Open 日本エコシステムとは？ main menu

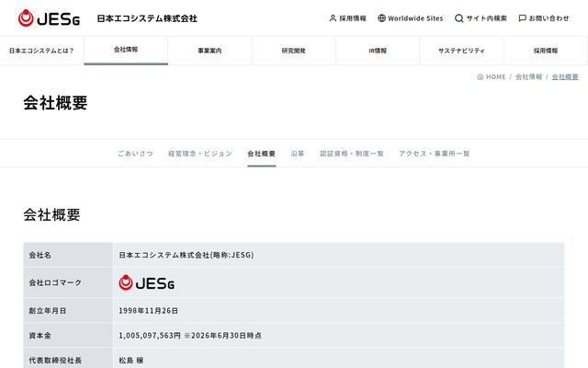pos(41,51)
